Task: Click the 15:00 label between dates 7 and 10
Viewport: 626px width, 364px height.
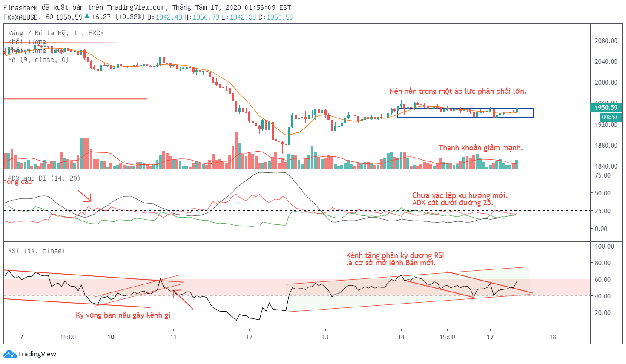Action: pyautogui.click(x=68, y=337)
